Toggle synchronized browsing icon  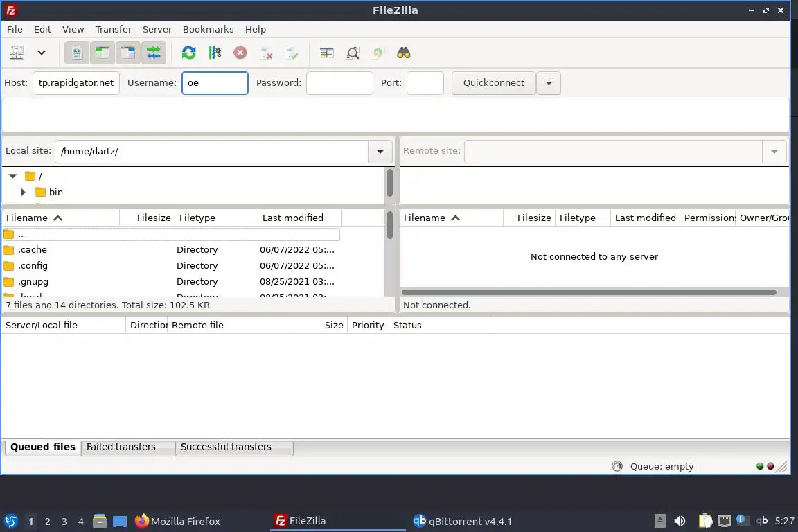[x=378, y=53]
